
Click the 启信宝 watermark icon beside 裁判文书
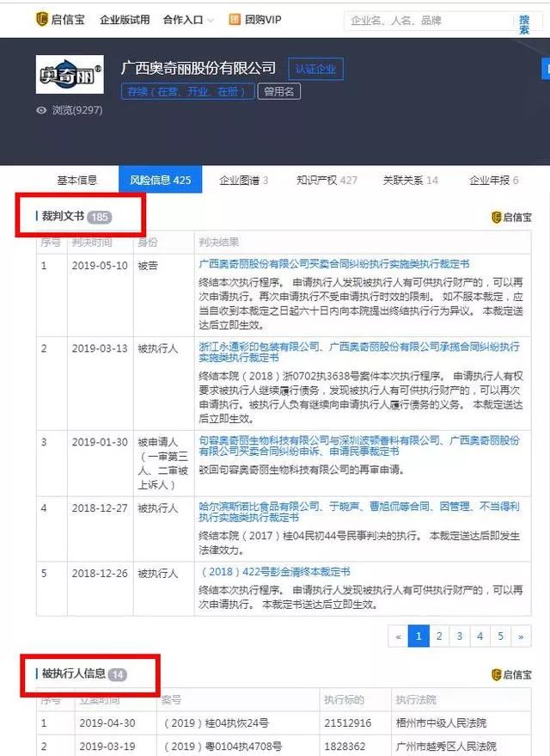pos(497,217)
